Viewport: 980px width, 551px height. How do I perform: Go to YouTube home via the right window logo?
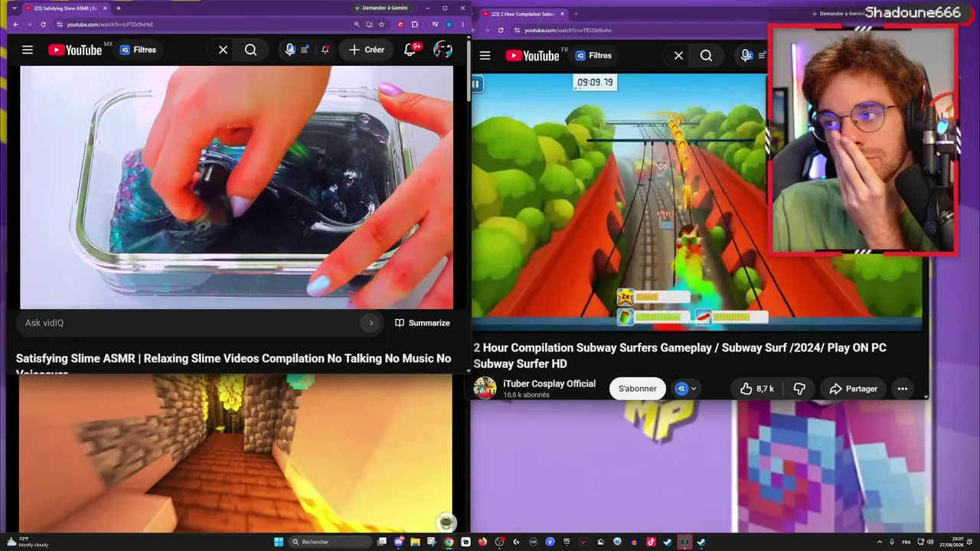point(532,56)
